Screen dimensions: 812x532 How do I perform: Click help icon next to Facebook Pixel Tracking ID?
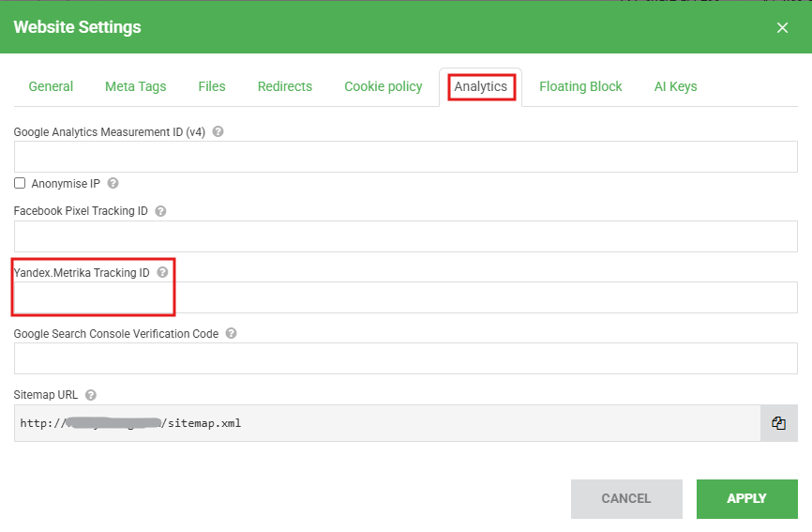coord(160,211)
